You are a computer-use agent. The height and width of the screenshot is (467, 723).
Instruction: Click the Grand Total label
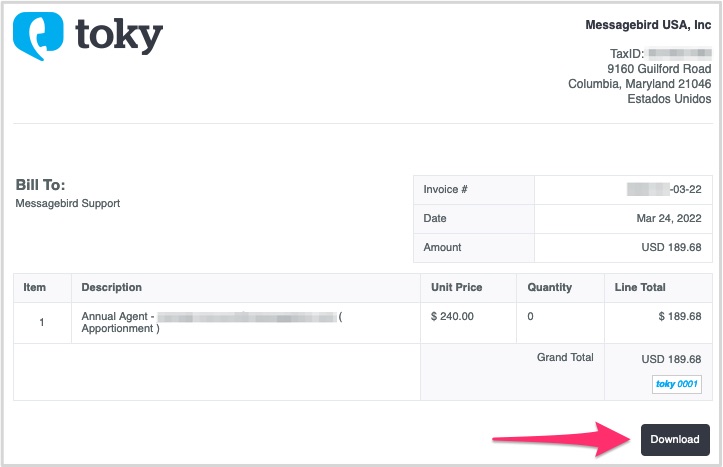[565, 357]
